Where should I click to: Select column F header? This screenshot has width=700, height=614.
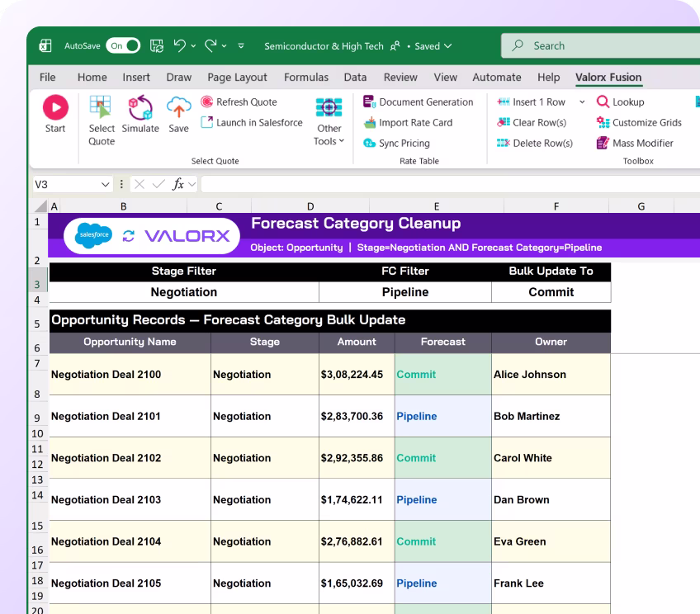pyautogui.click(x=556, y=206)
